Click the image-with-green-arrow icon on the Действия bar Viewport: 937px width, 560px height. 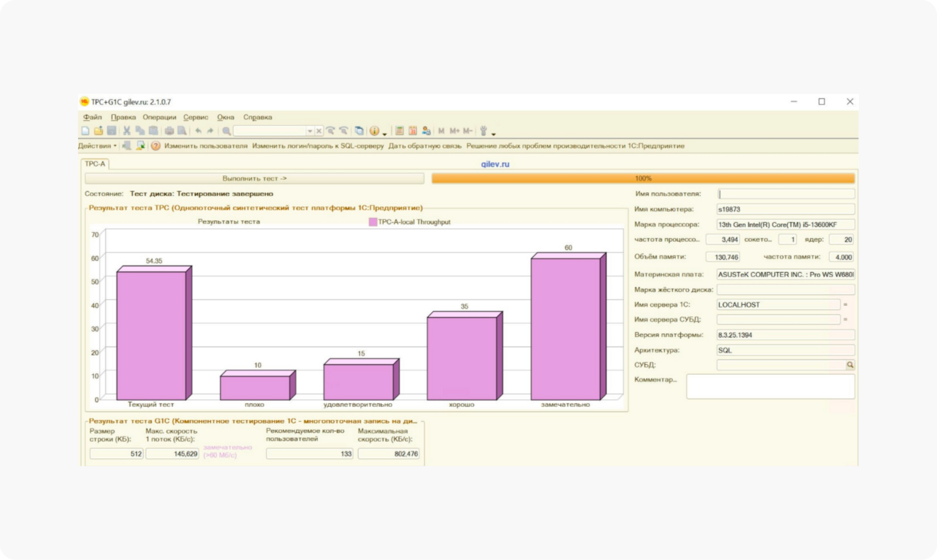tap(141, 146)
